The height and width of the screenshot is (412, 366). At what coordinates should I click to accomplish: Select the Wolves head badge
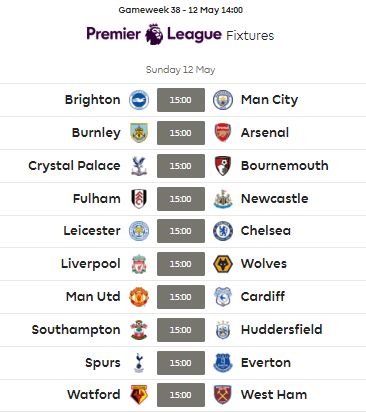click(223, 264)
